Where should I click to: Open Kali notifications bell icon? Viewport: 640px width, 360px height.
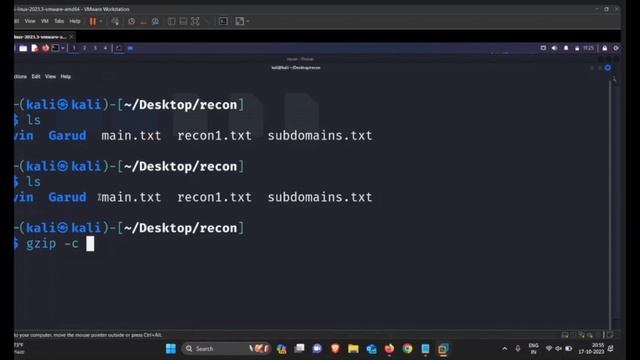[x=566, y=48]
